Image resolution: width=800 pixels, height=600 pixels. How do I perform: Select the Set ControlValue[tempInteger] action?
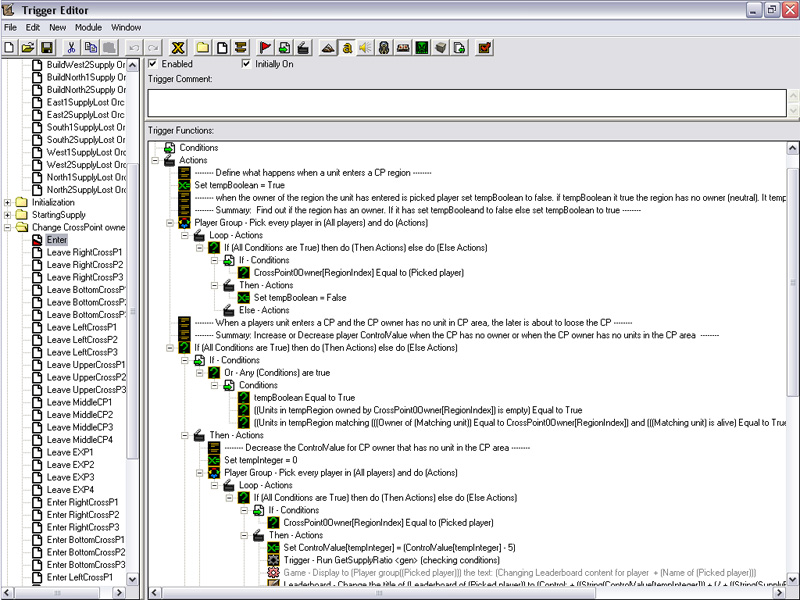[399, 548]
